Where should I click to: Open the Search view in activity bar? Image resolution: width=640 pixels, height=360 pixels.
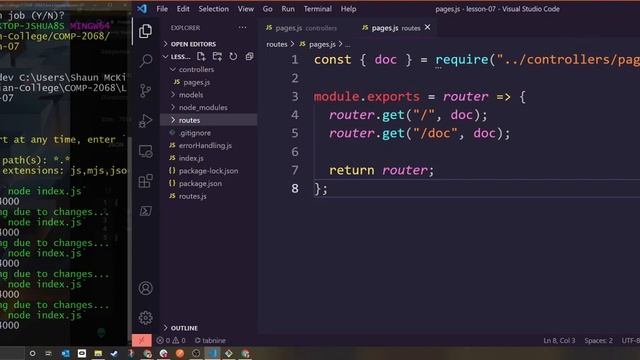pos(145,60)
